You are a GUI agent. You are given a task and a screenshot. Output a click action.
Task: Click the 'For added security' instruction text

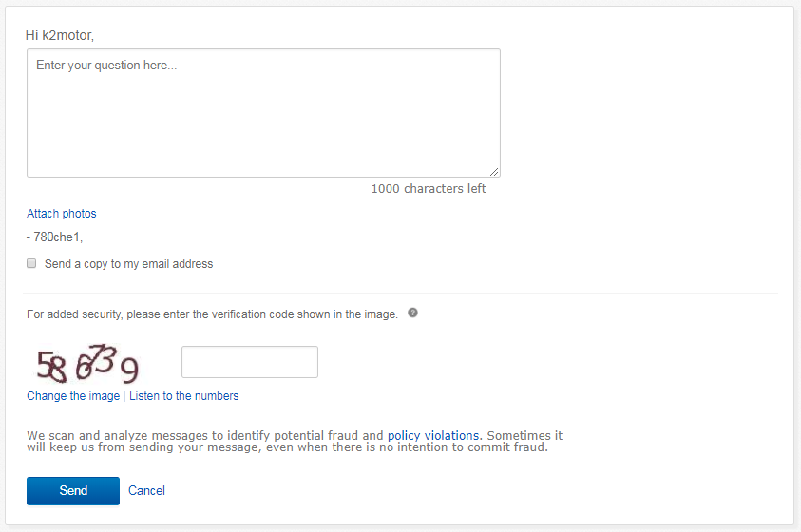[212, 314]
